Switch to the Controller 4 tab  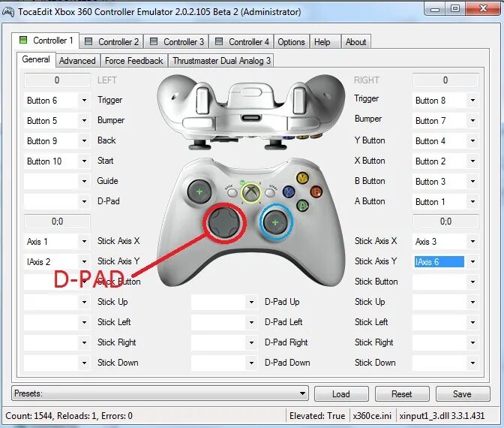pyautogui.click(x=241, y=41)
